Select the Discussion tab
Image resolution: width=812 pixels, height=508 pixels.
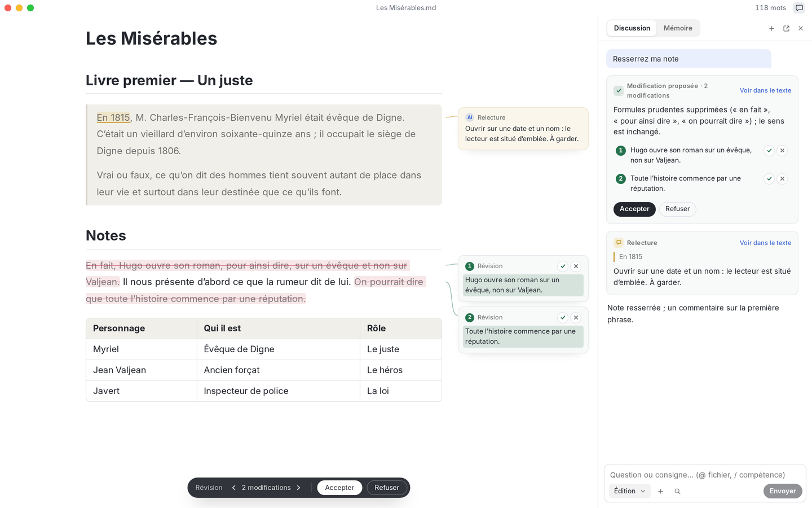(632, 28)
